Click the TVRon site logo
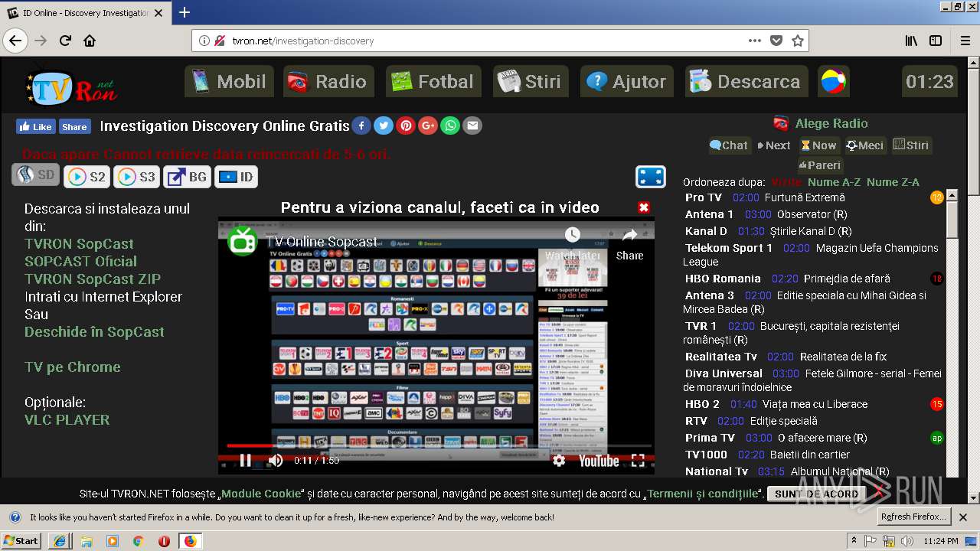 (x=70, y=86)
